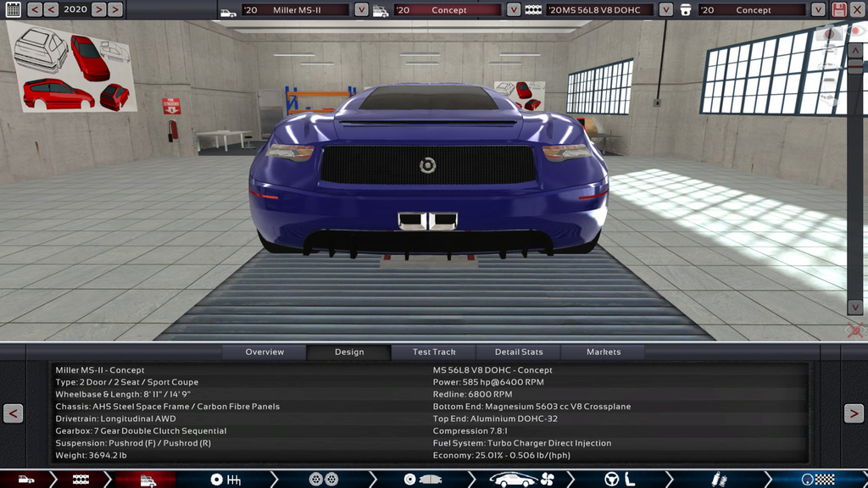Select the Markets tab

pyautogui.click(x=604, y=352)
